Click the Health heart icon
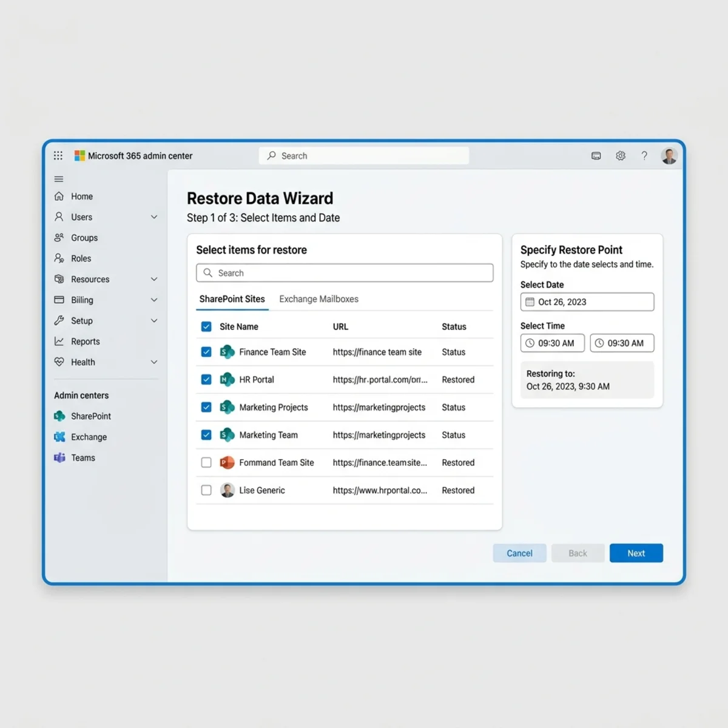 [x=59, y=362]
